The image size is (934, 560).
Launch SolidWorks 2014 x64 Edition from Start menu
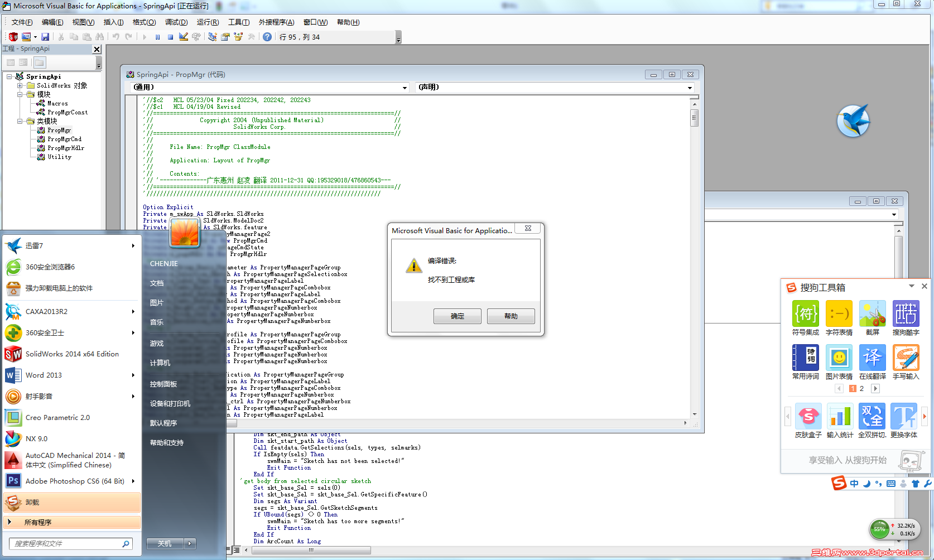click(72, 354)
